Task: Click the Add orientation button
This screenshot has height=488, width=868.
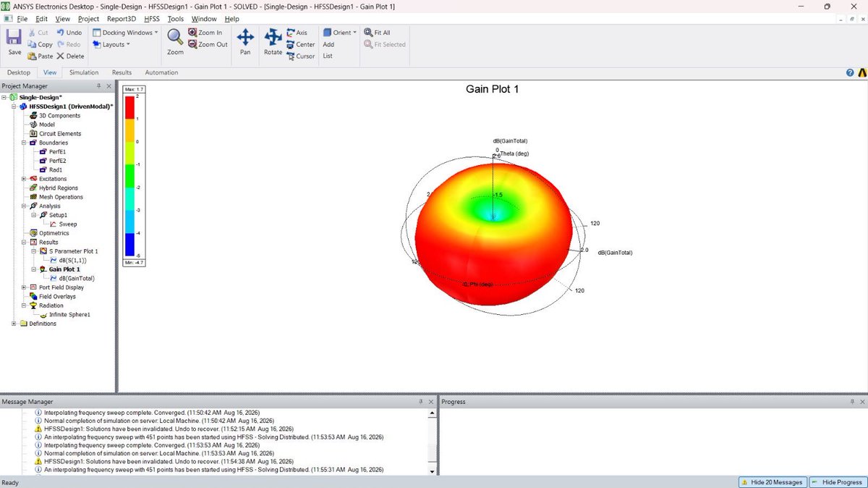Action: [x=328, y=44]
